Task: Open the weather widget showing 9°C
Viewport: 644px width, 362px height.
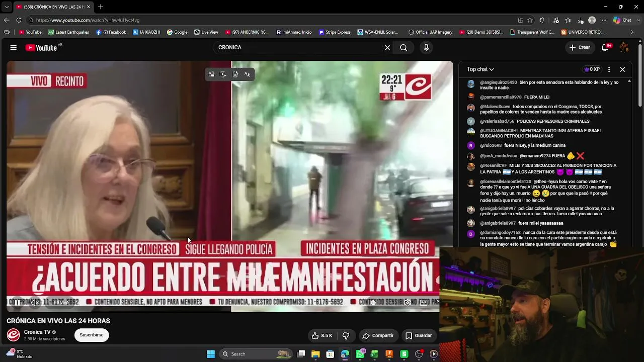Action: pyautogui.click(x=18, y=354)
